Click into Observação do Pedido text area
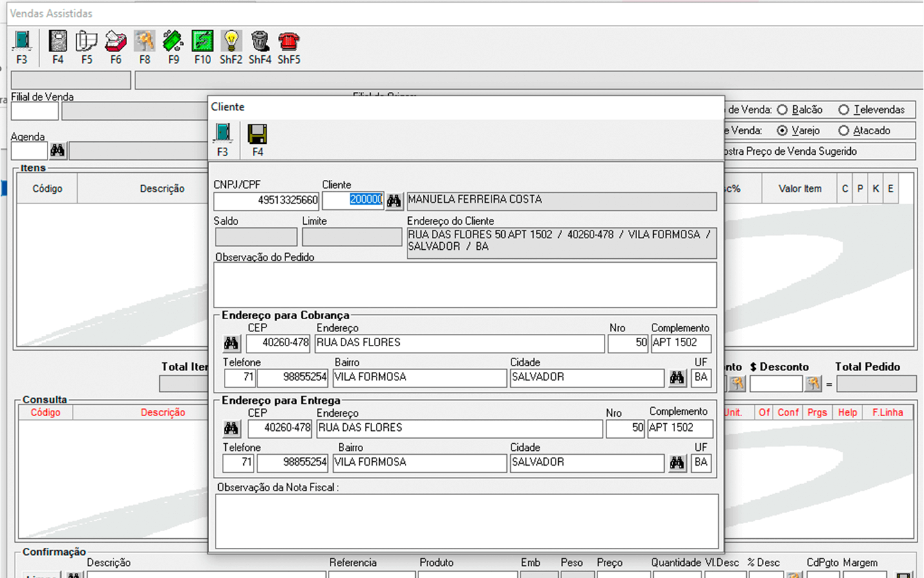Viewport: 924px width, 578px height. coord(465,285)
